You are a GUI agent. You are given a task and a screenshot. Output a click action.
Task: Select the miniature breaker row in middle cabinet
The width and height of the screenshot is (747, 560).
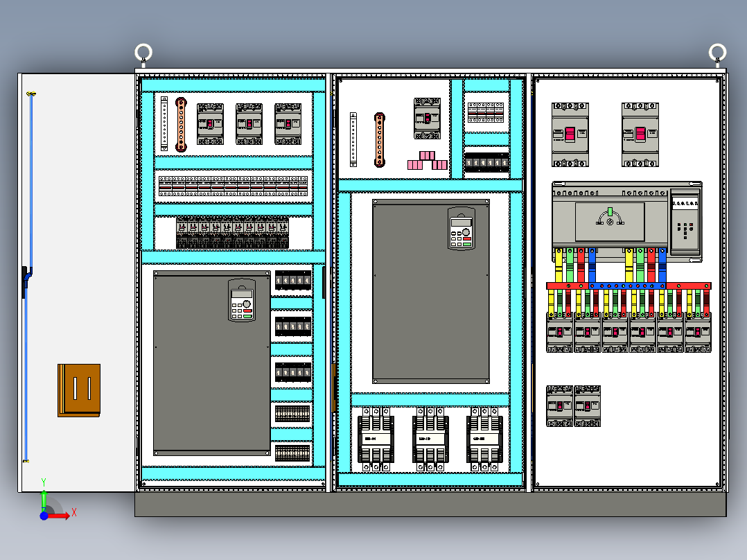click(486, 112)
